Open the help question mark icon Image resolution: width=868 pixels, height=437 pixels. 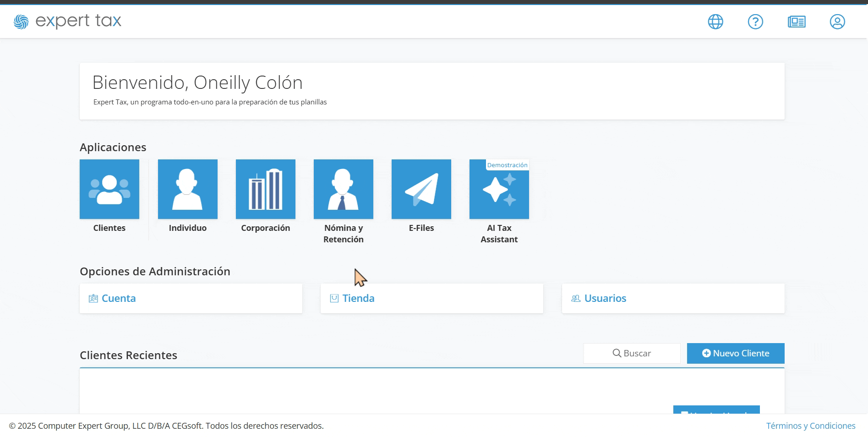[755, 22]
